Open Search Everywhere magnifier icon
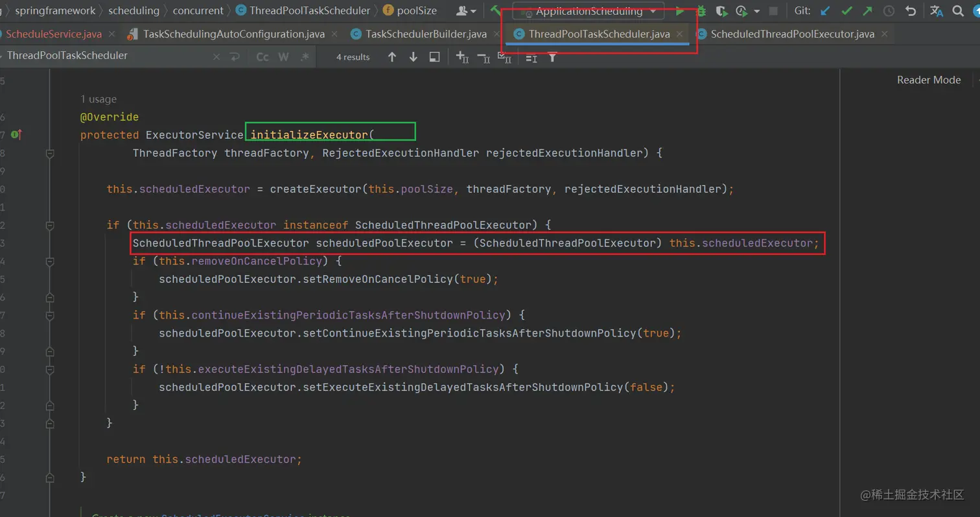The image size is (980, 517). pos(958,11)
